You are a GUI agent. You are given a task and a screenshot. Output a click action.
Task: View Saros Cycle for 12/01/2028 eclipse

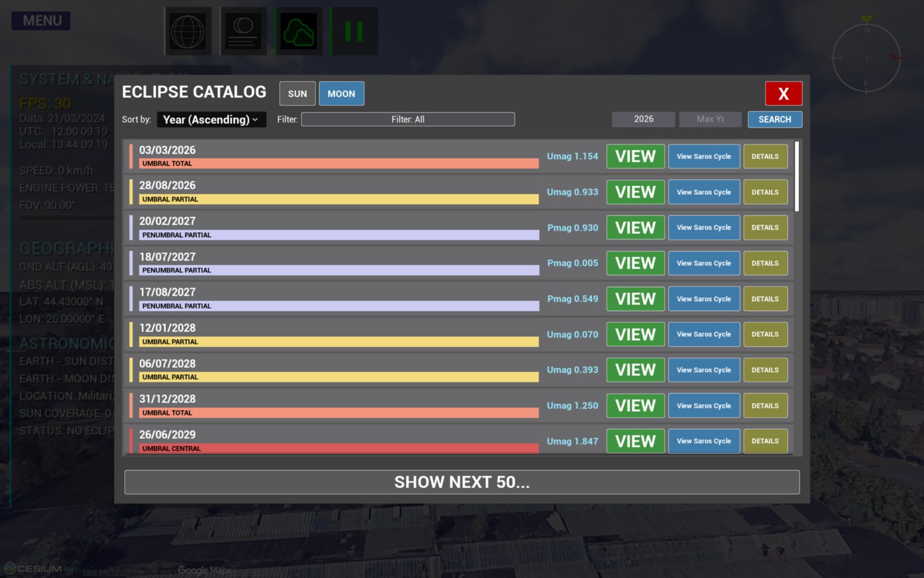pyautogui.click(x=704, y=335)
